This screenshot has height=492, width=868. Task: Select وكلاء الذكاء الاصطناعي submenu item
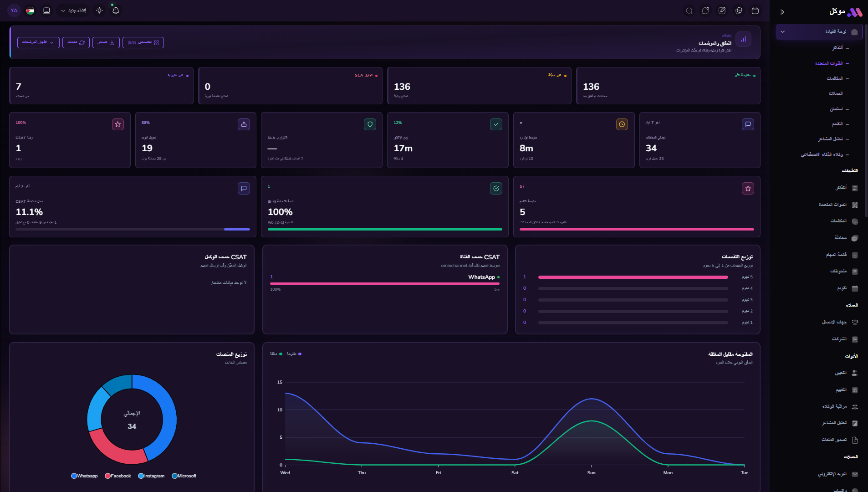click(822, 154)
